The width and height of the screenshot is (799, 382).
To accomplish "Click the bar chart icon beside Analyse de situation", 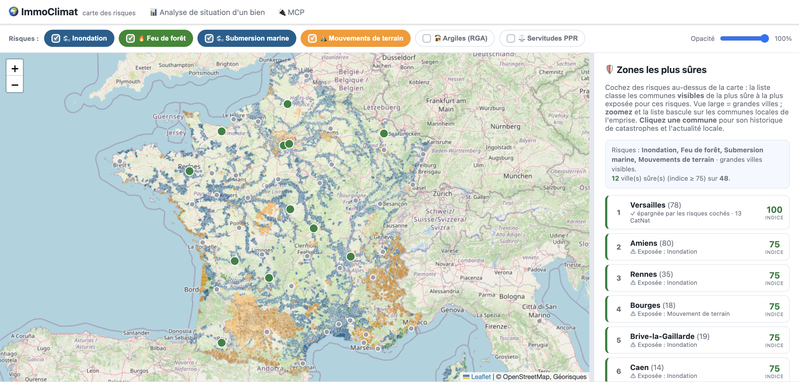I will click(x=153, y=12).
